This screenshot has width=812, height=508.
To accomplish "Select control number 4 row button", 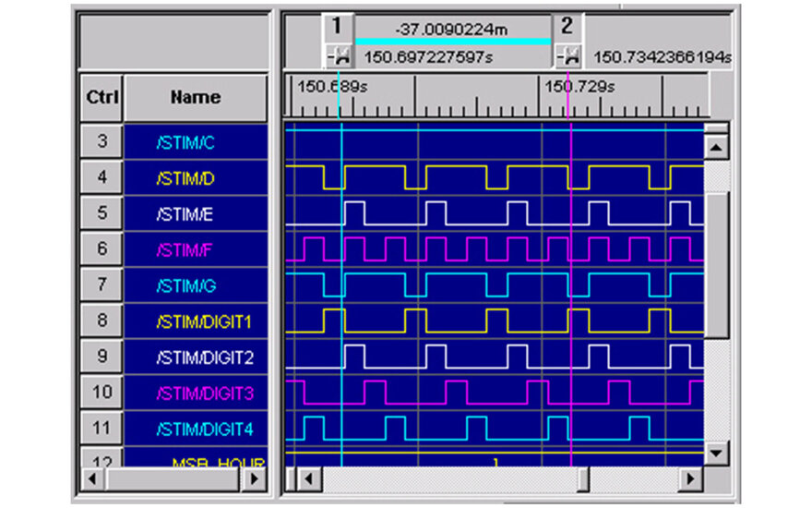I will [101, 177].
